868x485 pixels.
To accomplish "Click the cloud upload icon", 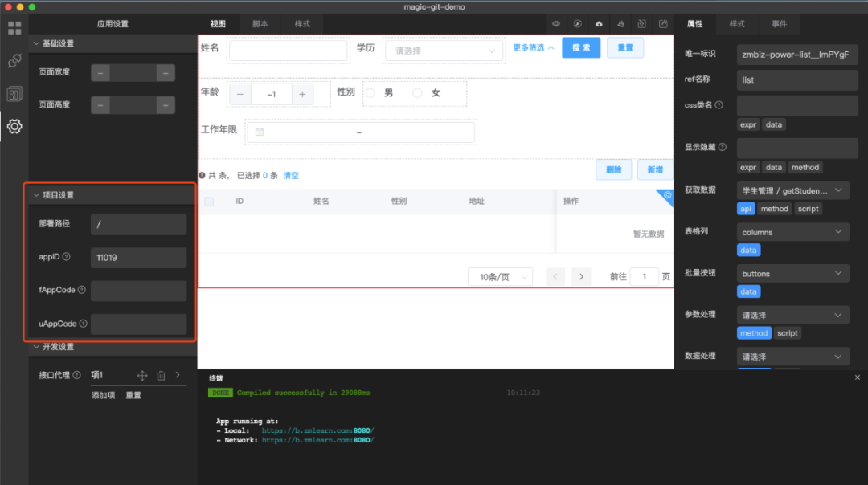I will (599, 24).
